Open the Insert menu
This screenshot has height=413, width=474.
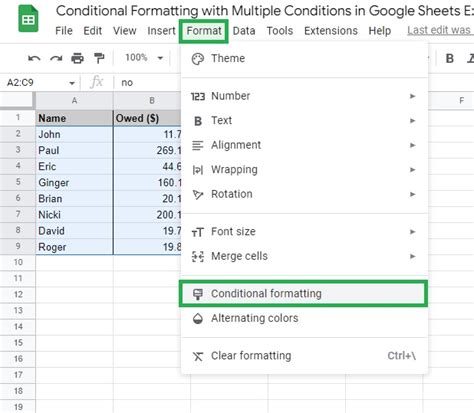161,31
